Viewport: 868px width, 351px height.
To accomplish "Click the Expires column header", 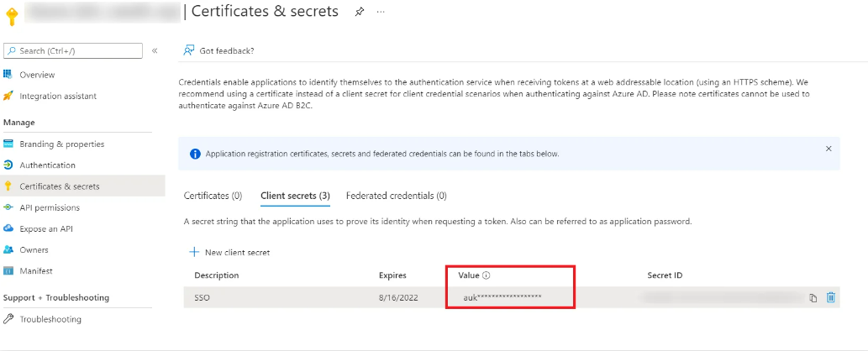I will tap(392, 275).
